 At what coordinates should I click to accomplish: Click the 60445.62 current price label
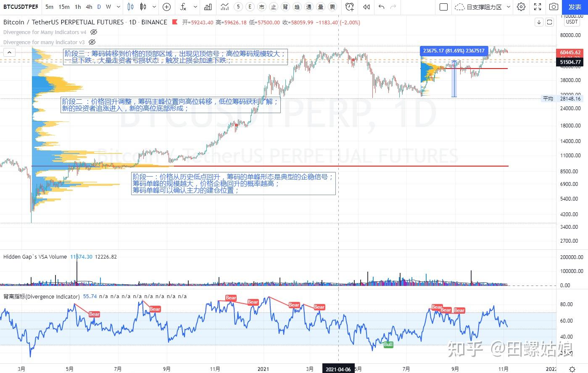pos(570,53)
